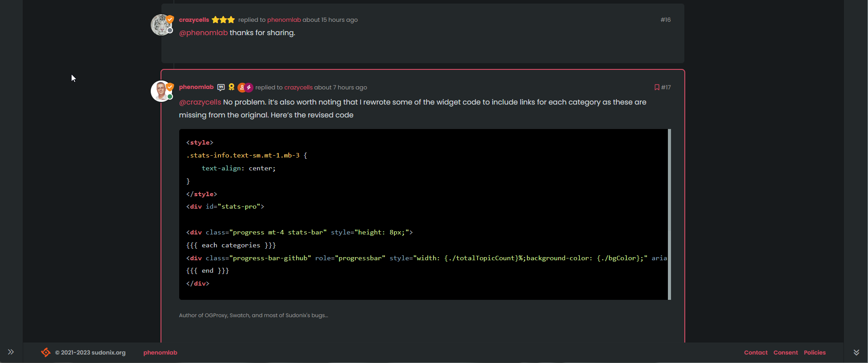
Task: Toggle the bookmark icon on post #17
Action: (x=656, y=88)
